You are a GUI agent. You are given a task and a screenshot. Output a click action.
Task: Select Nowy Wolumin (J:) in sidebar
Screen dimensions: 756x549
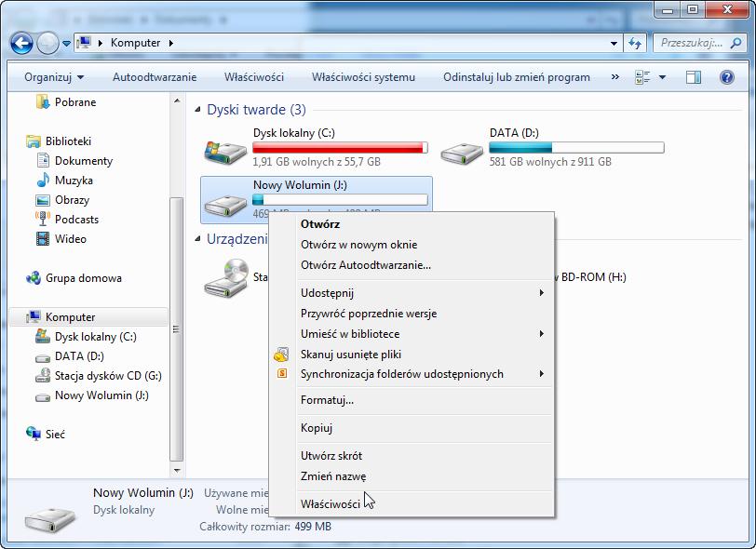[x=101, y=395]
